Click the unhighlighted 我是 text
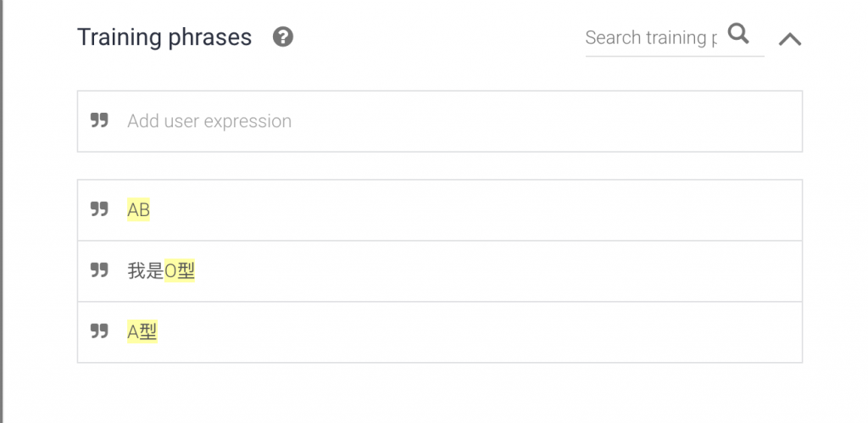Screen dimensions: 868x423 coord(145,271)
